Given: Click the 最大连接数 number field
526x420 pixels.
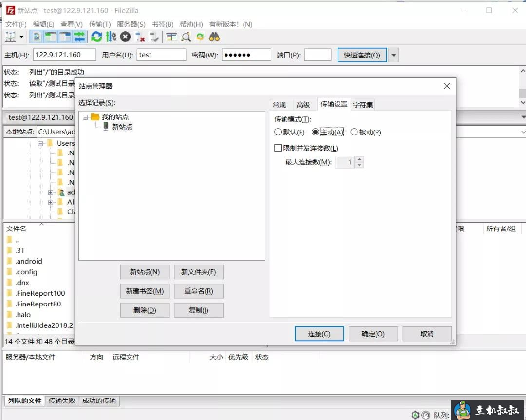Looking at the screenshot, I should click(345, 162).
